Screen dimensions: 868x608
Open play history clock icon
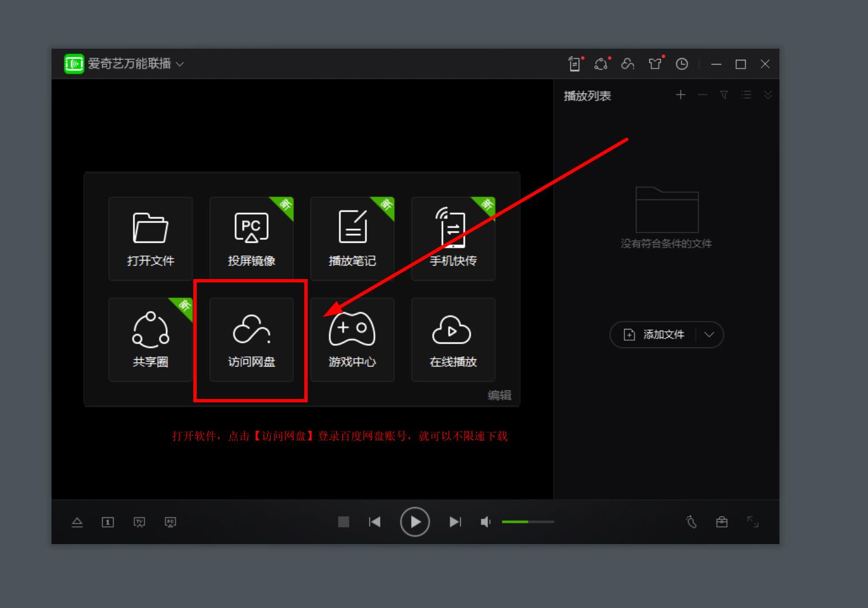click(x=681, y=64)
